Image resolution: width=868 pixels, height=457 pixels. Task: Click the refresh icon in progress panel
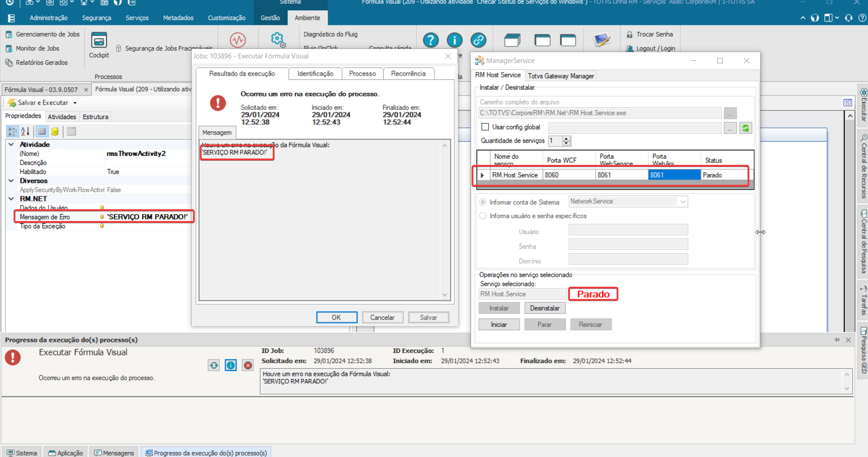[214, 365]
